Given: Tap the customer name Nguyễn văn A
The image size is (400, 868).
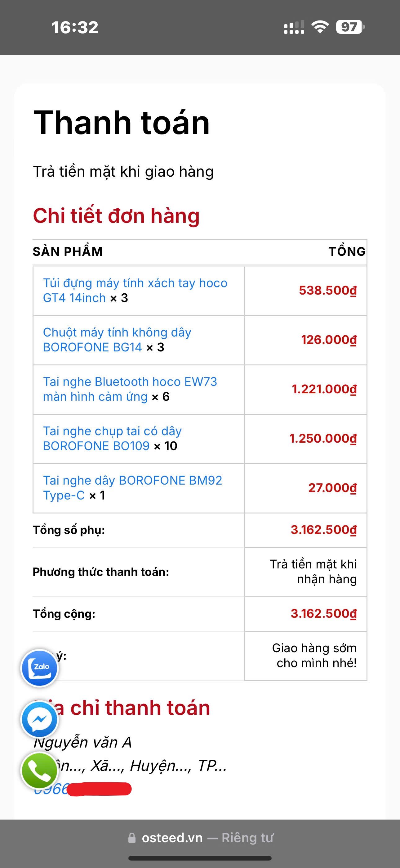Looking at the screenshot, I should click(82, 743).
